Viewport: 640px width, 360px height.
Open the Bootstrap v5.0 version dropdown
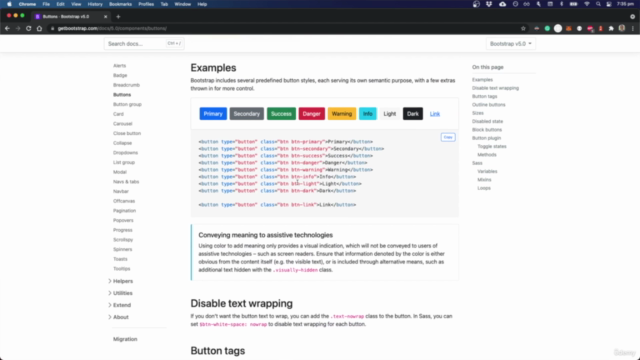[511, 44]
